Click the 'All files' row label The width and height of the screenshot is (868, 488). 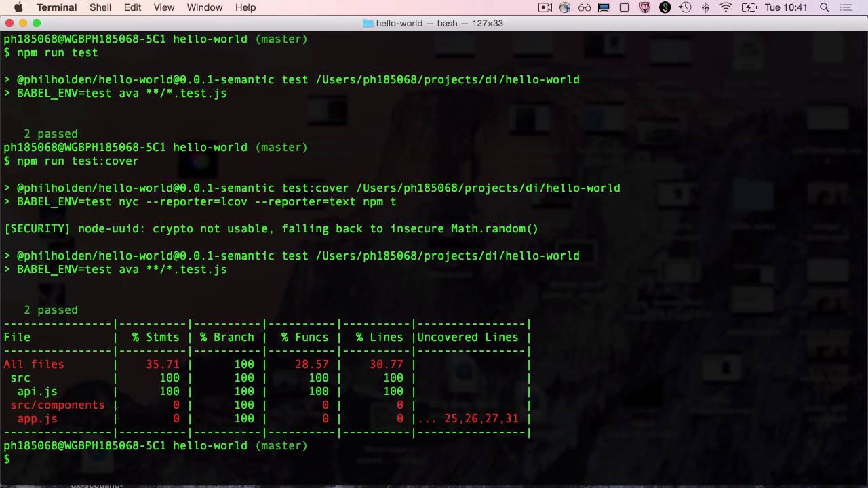coord(34,365)
